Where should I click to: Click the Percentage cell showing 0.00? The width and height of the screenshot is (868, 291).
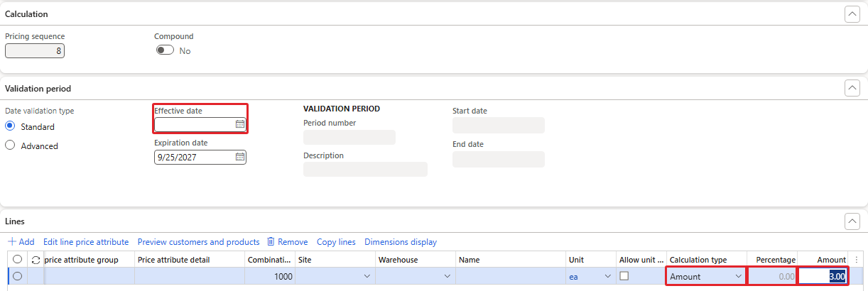772,277
